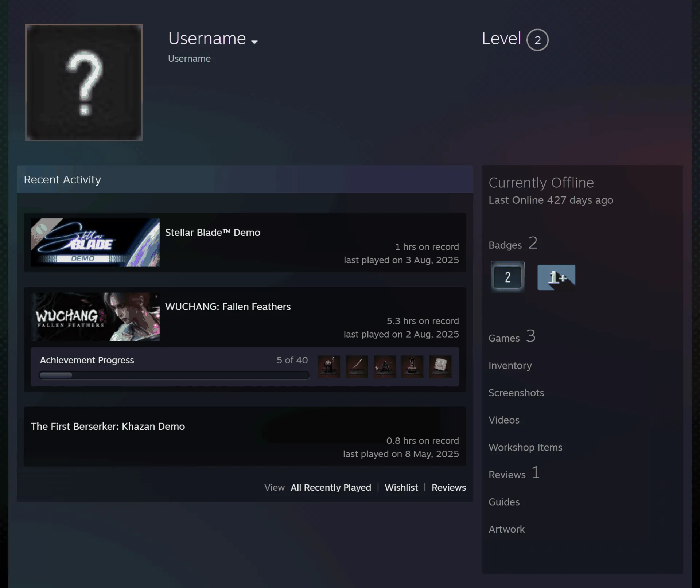Viewport: 700px width, 588px height.
Task: Click the Achievement Progress bar
Action: click(x=174, y=375)
